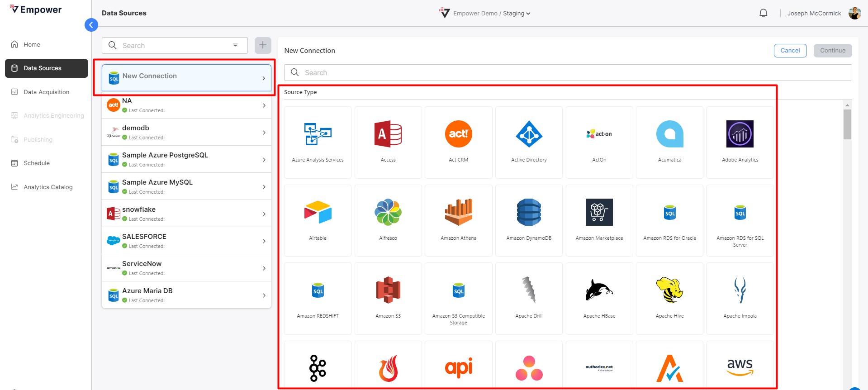Select the Amazon Athena tile
This screenshot has height=390, width=868.
click(x=459, y=220)
